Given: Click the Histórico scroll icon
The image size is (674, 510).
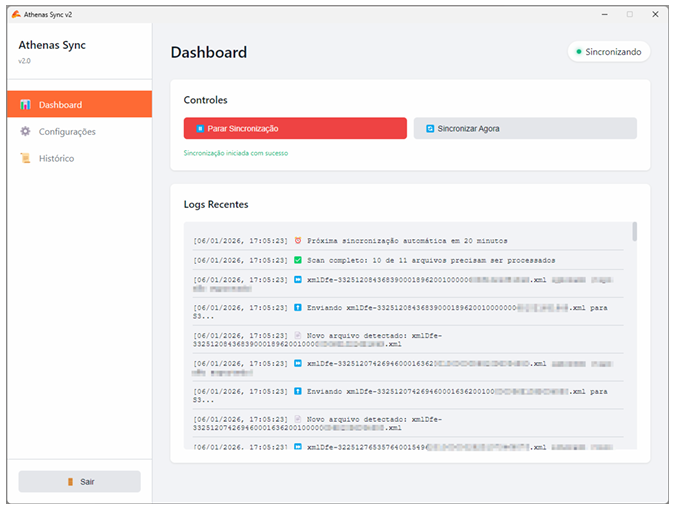Looking at the screenshot, I should pos(26,159).
